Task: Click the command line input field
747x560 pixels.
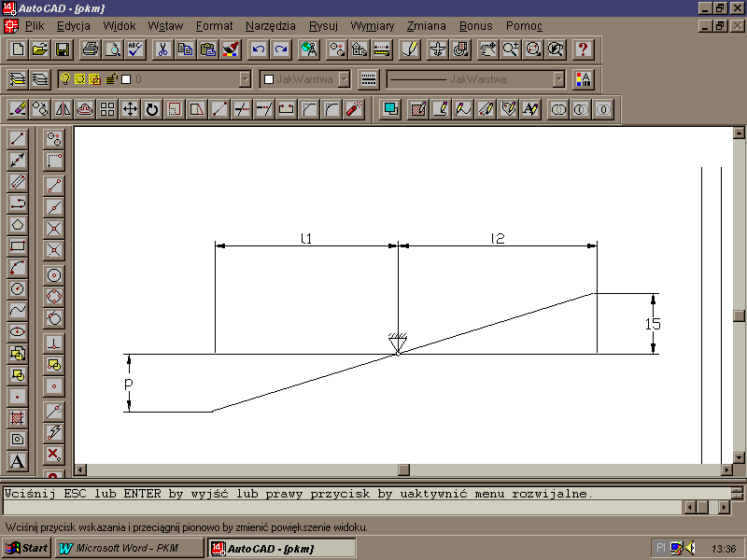Action: [x=342, y=508]
